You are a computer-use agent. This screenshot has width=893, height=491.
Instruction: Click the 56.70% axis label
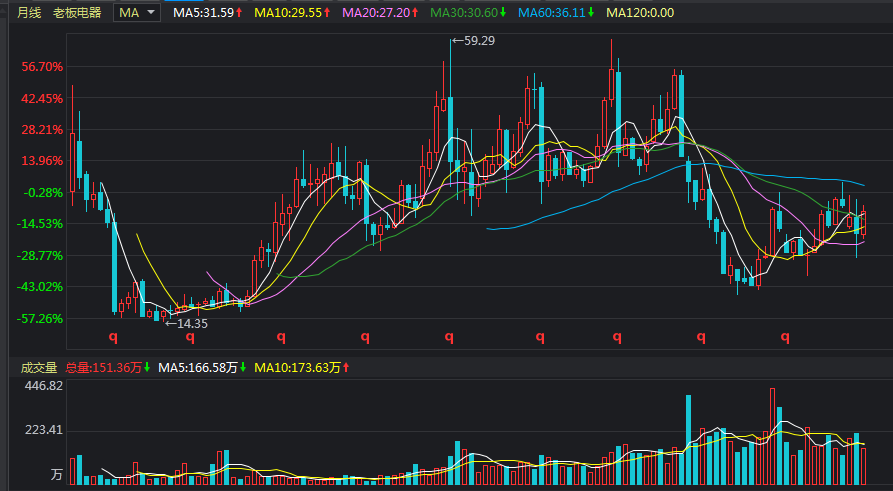coord(42,67)
